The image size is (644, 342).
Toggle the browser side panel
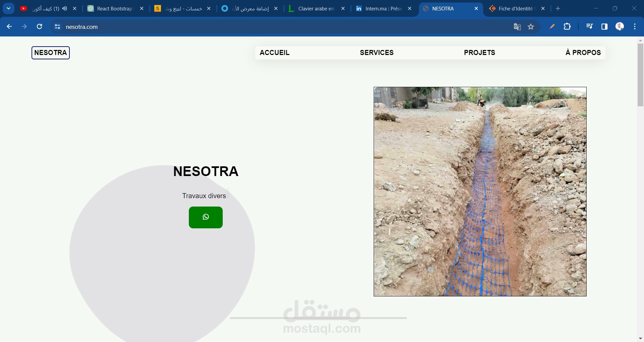pos(604,26)
